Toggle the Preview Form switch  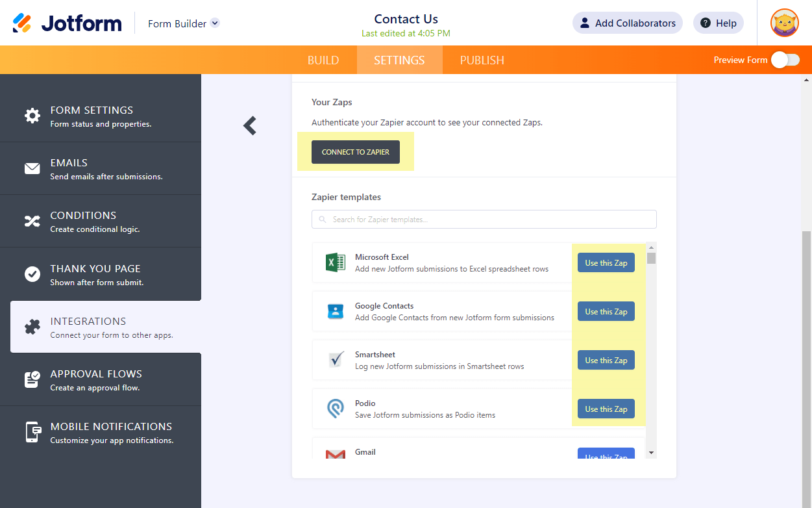tap(785, 60)
